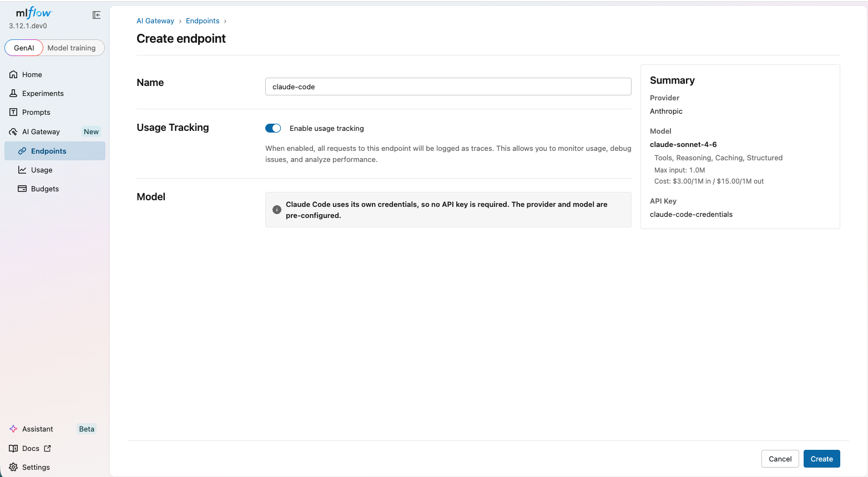The height and width of the screenshot is (477, 868).
Task: Click the New badge beside AI Gateway
Action: coord(91,131)
